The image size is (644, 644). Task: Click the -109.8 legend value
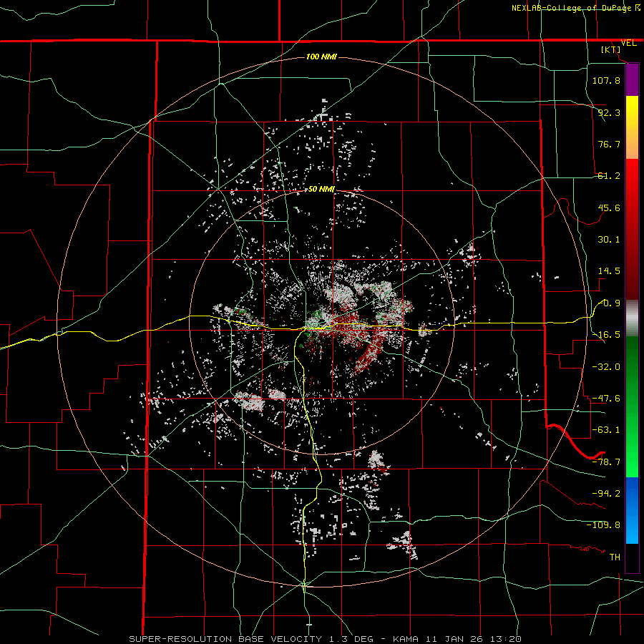pyautogui.click(x=603, y=525)
